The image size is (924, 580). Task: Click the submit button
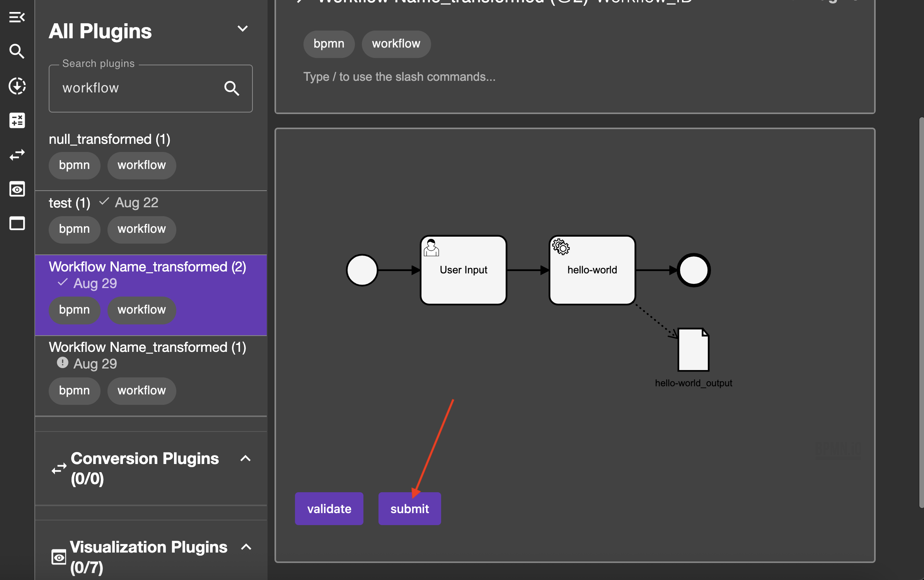tap(409, 508)
